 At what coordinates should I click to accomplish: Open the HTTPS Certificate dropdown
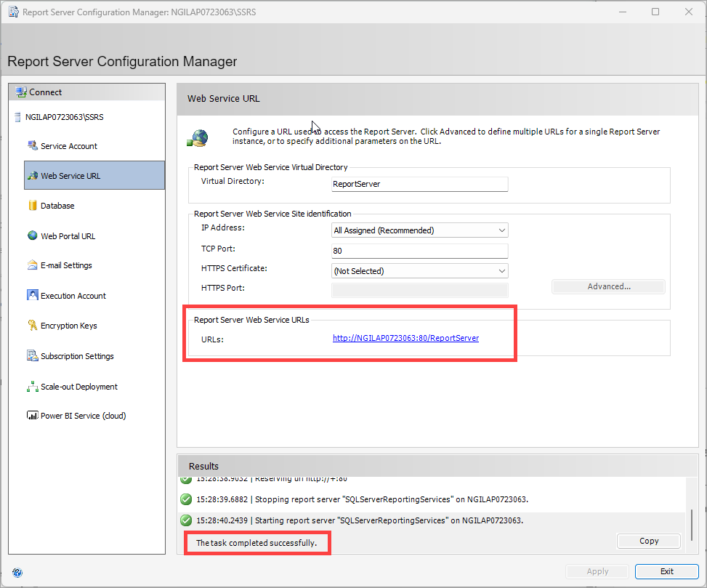click(x=420, y=271)
